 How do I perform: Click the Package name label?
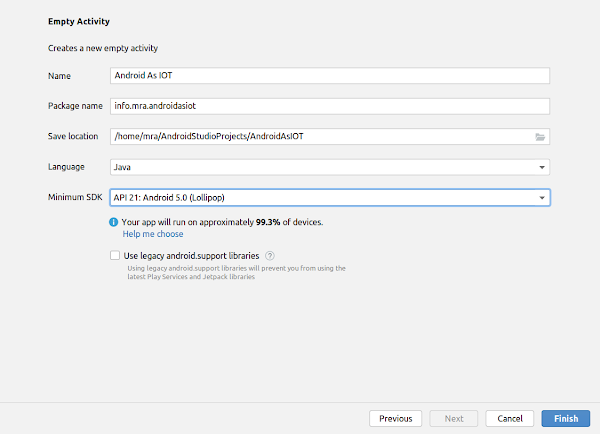coord(75,106)
